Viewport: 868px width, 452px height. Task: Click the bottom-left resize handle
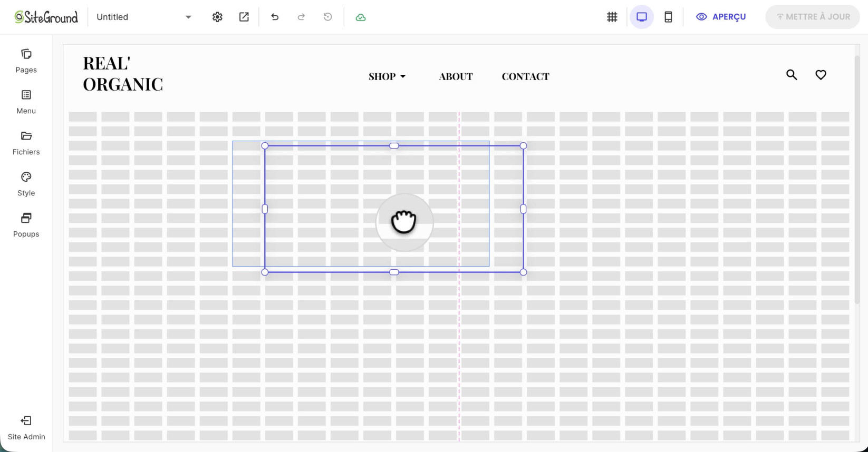click(265, 272)
